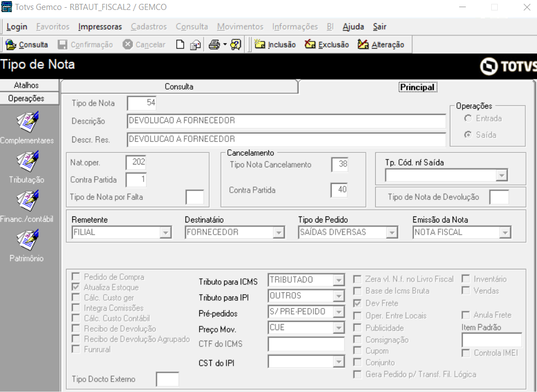Click the Cadastros menu
Viewport: 537px width, 392px height.
(x=148, y=27)
